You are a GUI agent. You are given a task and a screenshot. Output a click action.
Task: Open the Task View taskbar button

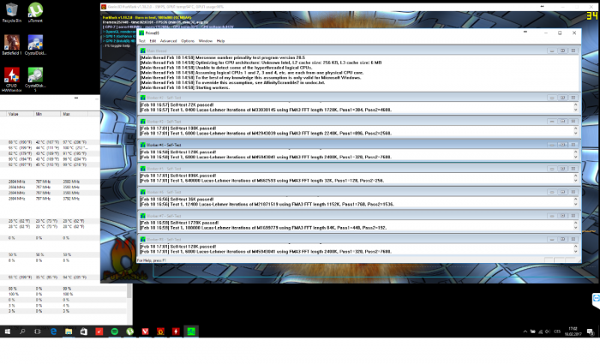pyautogui.click(x=38, y=331)
